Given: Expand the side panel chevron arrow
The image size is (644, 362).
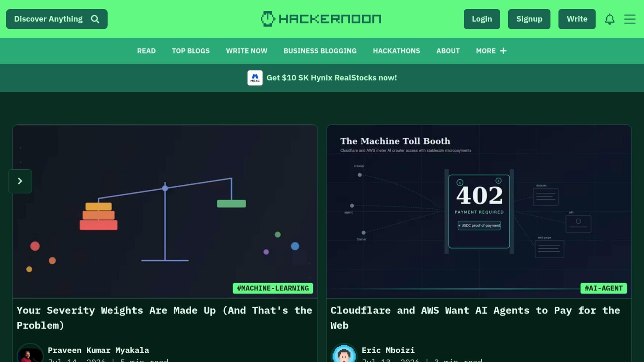Looking at the screenshot, I should [20, 181].
